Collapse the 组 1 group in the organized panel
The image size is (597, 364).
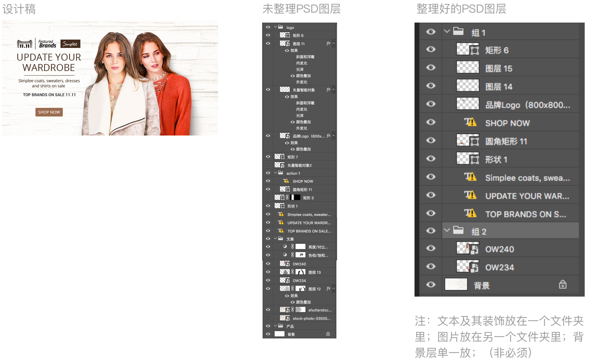[447, 31]
